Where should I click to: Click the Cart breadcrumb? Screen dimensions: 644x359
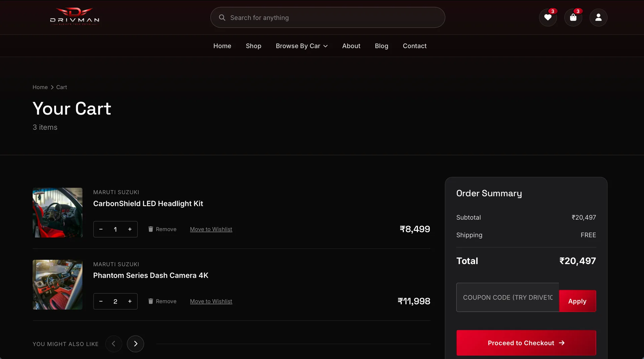click(61, 87)
